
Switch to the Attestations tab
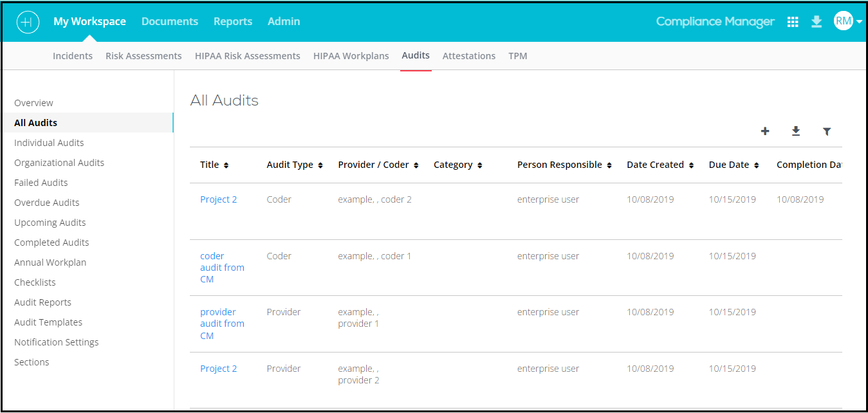[x=469, y=55]
